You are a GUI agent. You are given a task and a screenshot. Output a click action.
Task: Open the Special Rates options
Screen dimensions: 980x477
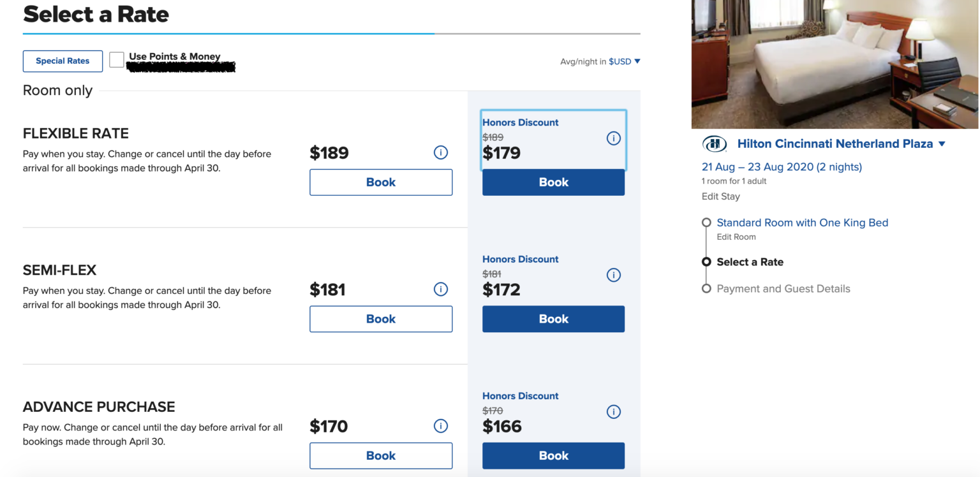[63, 61]
